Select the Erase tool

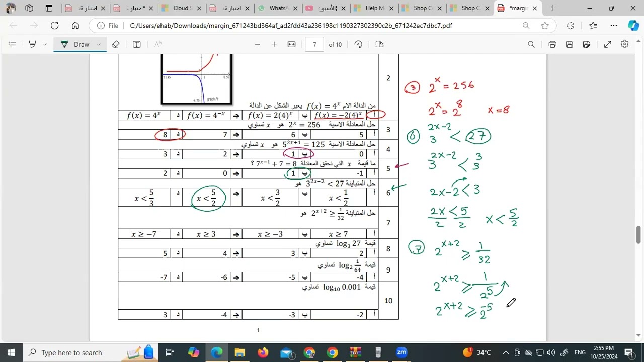pyautogui.click(x=115, y=44)
